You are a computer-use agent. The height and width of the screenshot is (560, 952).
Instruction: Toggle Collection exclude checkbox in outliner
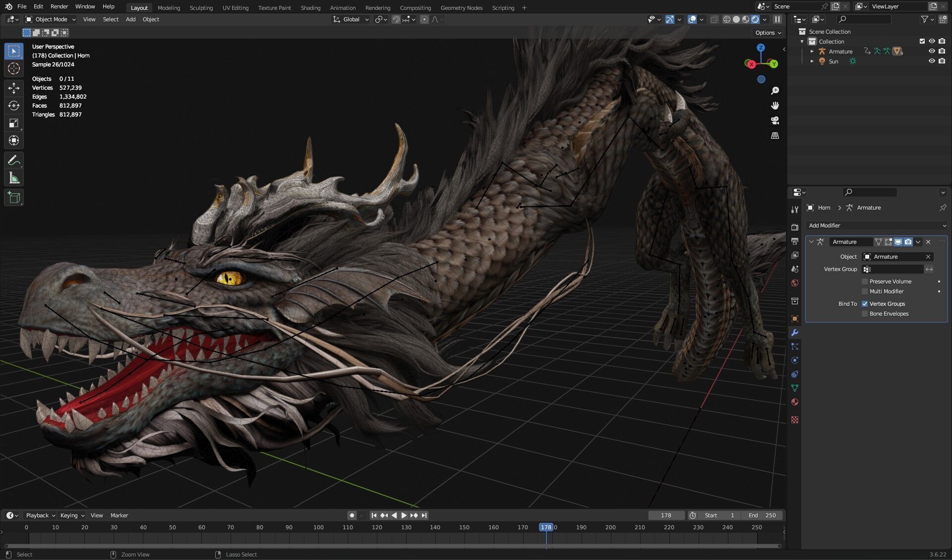(922, 41)
